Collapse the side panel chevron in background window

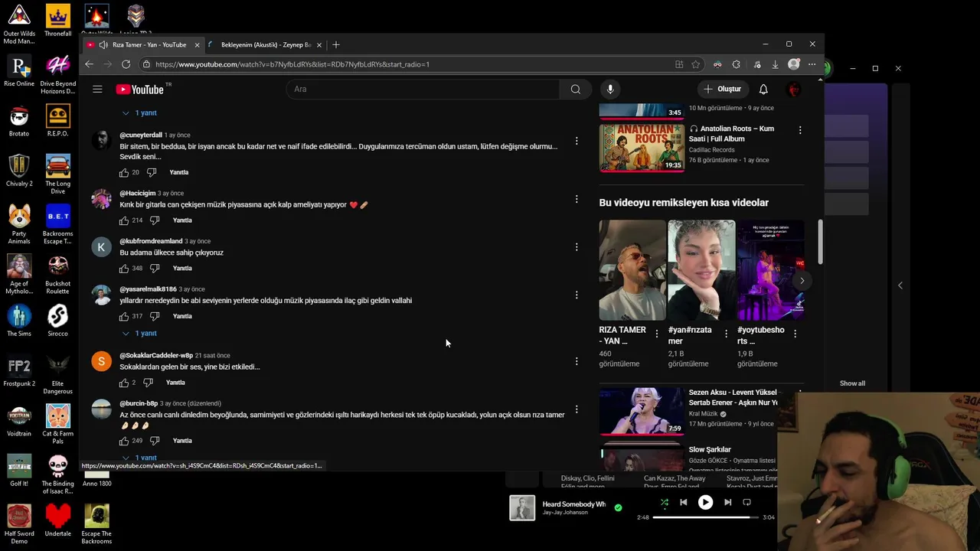[900, 285]
